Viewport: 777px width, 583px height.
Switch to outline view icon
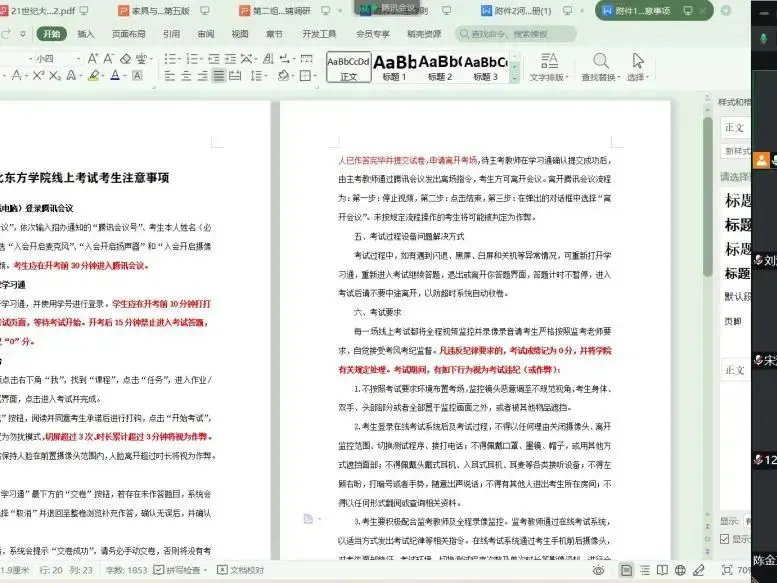coord(645,571)
